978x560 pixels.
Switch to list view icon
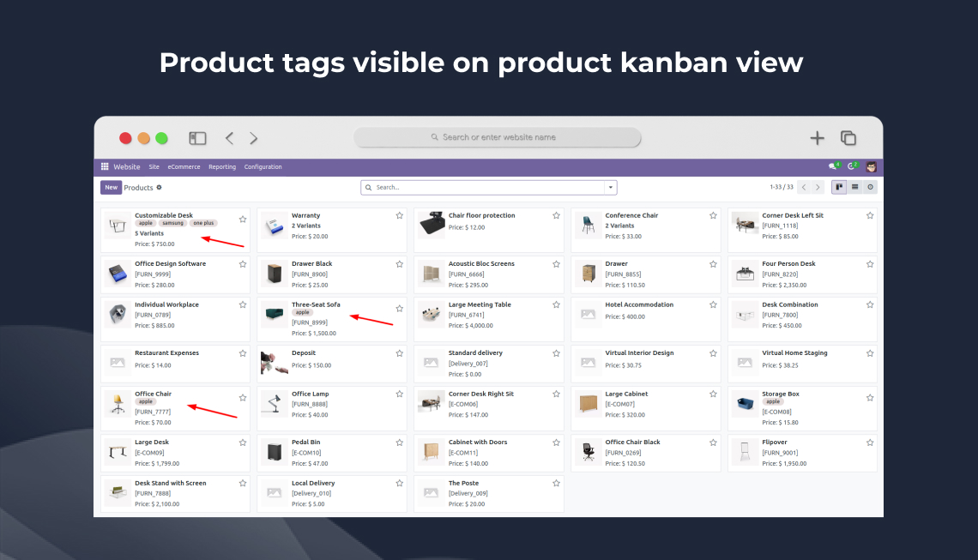[854, 187]
